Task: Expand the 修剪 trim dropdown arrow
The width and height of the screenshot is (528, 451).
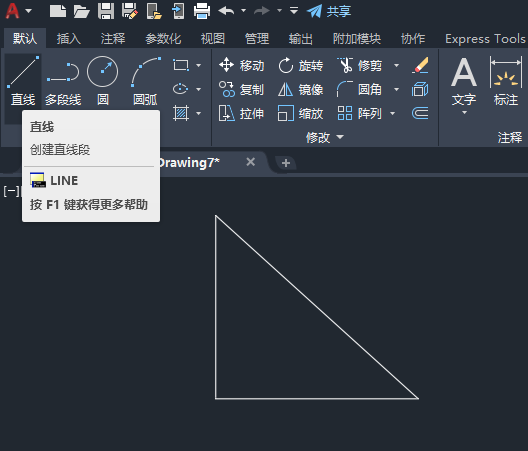Action: (397, 65)
